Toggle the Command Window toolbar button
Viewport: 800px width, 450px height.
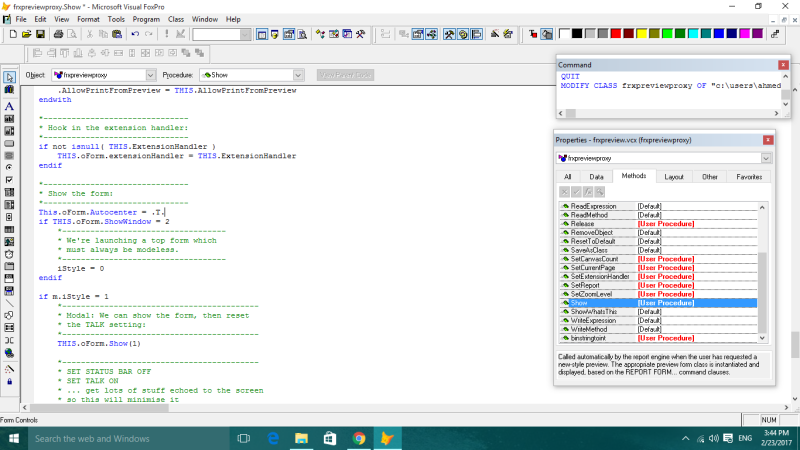click(262, 34)
